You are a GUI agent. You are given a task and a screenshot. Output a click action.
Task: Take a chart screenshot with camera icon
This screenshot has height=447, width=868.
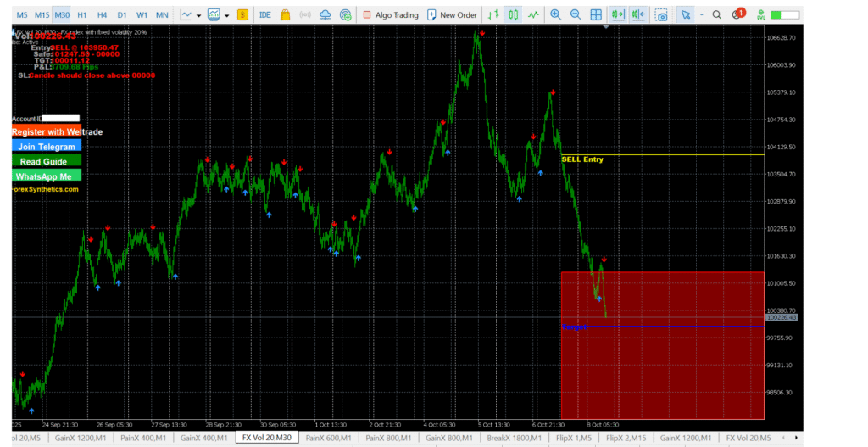click(x=661, y=14)
